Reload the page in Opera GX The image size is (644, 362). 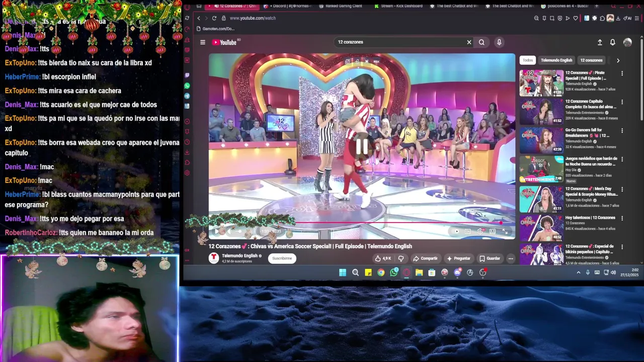coord(214,18)
